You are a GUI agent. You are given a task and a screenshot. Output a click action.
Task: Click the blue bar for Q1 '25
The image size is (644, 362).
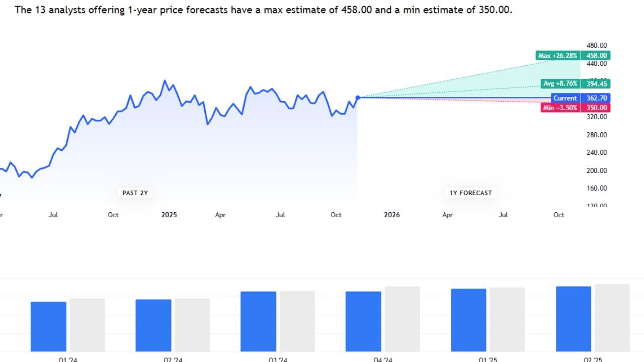tap(468, 320)
